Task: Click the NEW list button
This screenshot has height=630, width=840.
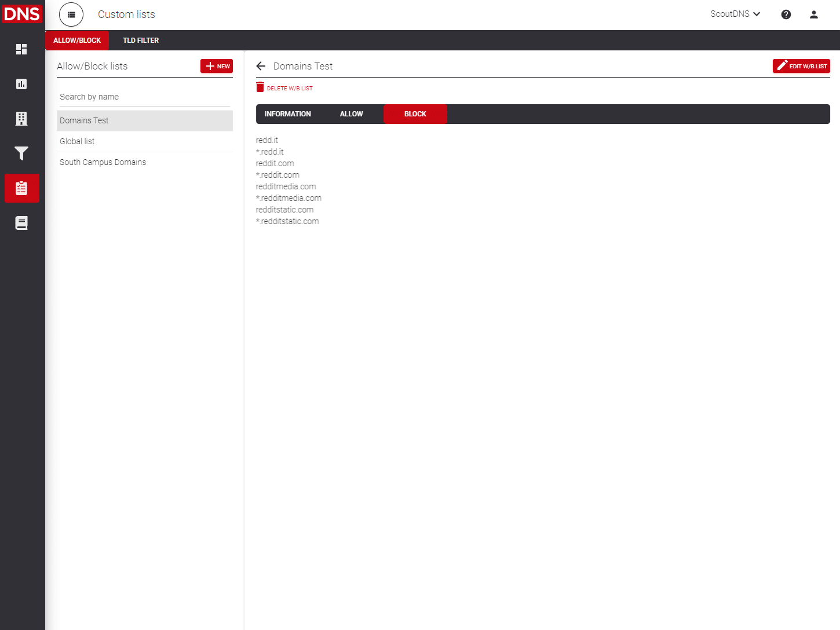Action: click(x=217, y=66)
